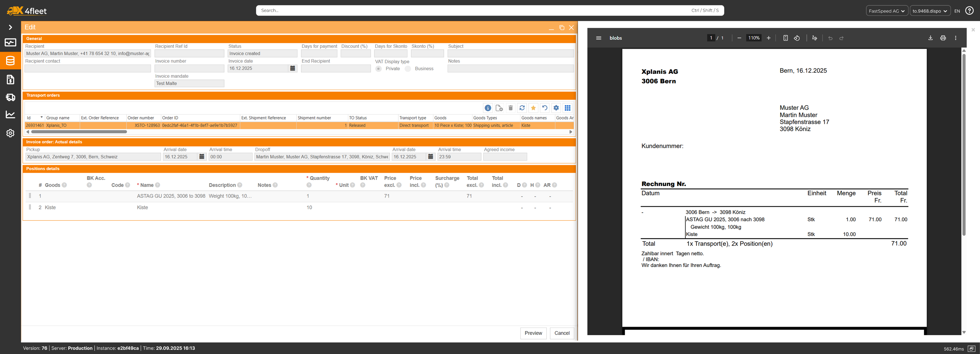
Task: Open the grid column chooser icon
Action: (567, 108)
